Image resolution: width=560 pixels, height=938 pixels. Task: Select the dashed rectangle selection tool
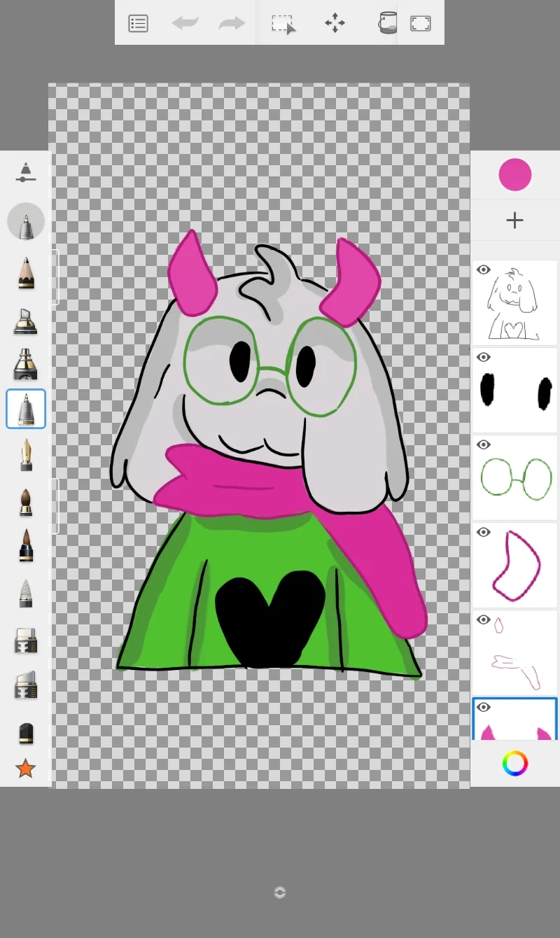pos(283,24)
